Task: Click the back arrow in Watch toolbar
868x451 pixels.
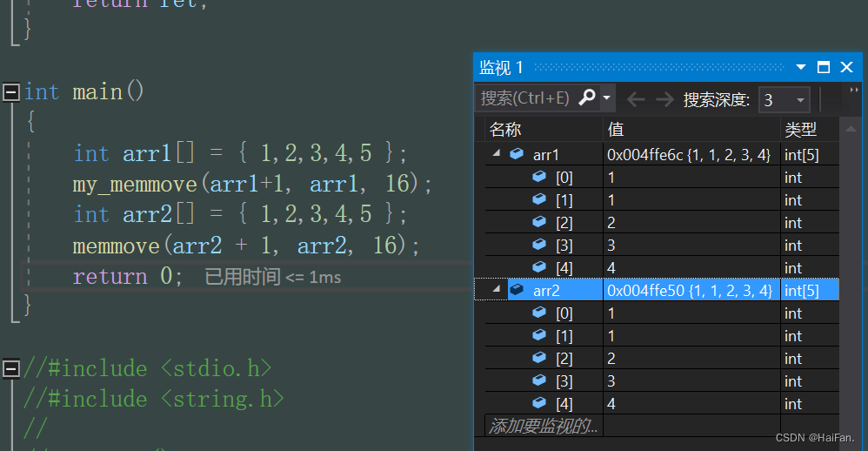Action: 636,99
